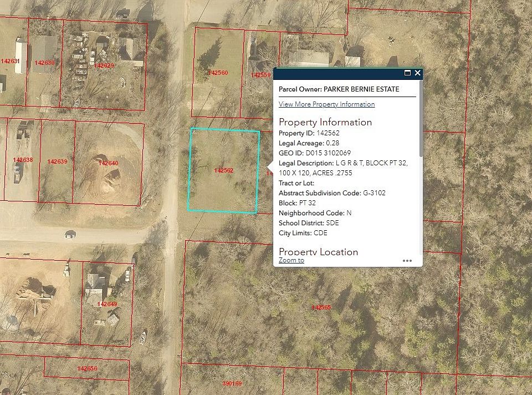This screenshot has height=395, width=532.
Task: Click the Property ID 142562 line
Action: coord(309,133)
